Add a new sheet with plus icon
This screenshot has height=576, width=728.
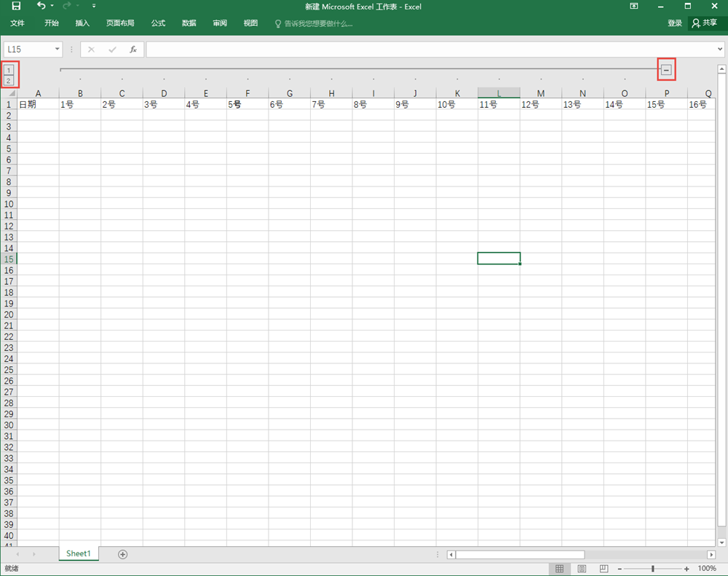tap(123, 554)
